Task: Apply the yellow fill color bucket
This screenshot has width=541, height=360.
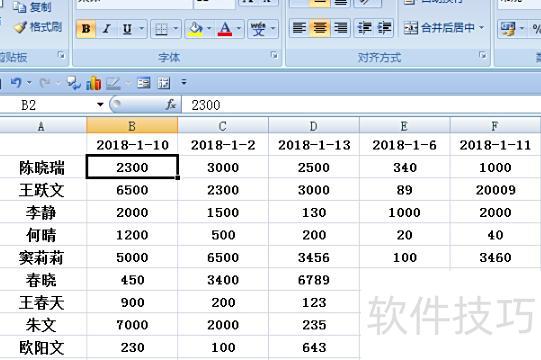Action: (196, 29)
